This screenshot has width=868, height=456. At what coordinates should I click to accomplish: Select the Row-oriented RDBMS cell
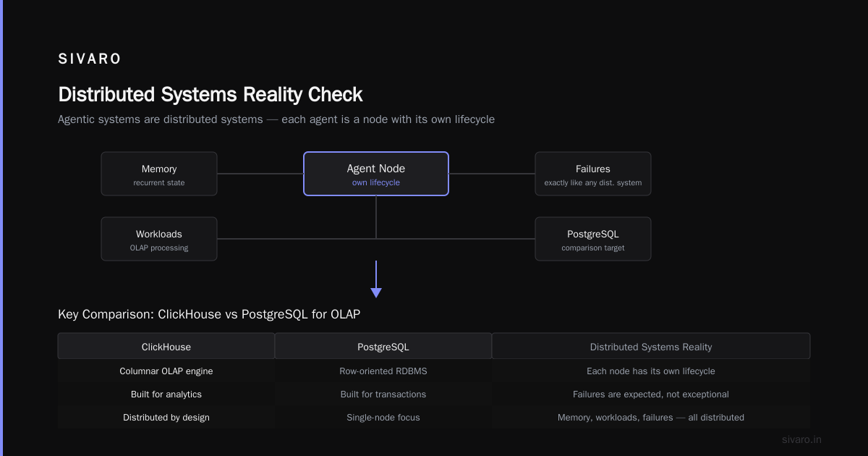click(383, 371)
